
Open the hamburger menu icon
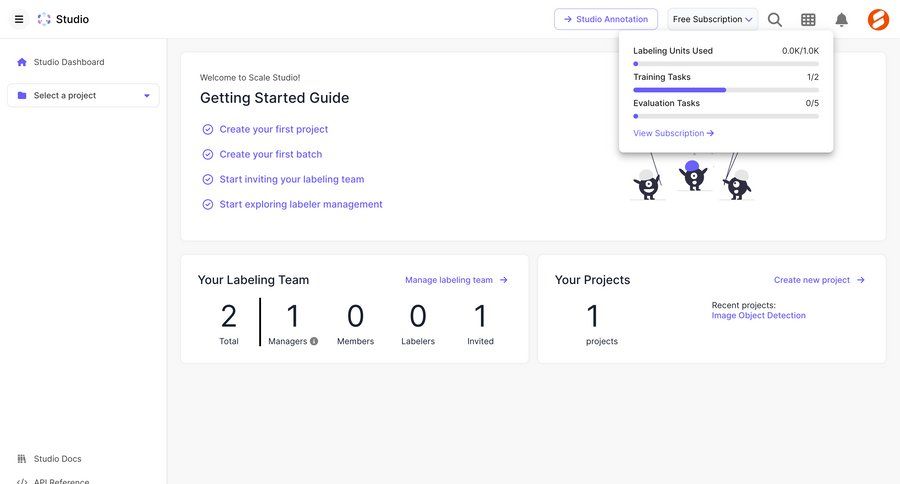(19, 19)
